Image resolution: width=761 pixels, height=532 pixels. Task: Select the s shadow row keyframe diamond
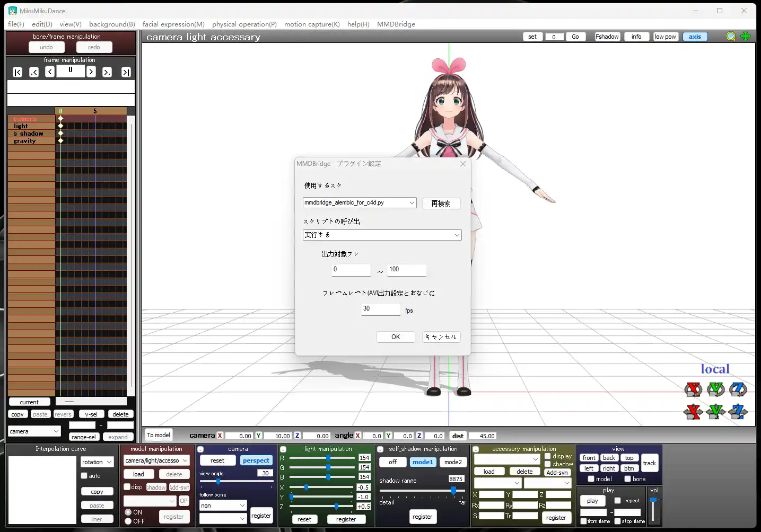pos(60,134)
